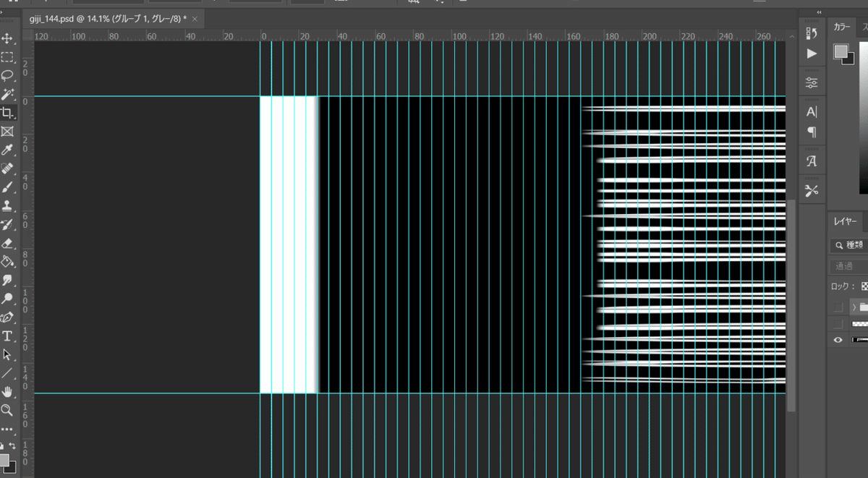The width and height of the screenshot is (868, 478).
Task: Open the Paragraph panel icon
Action: 812,132
